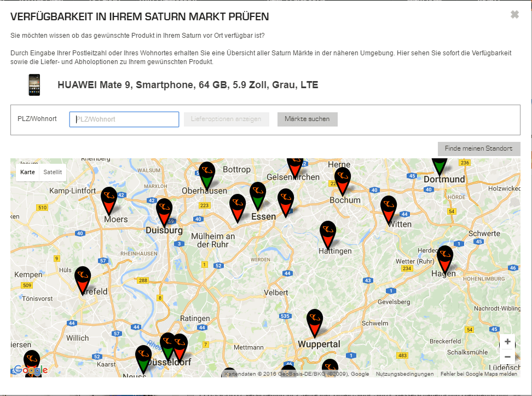Select the green marker above Neuss label
The width and height of the screenshot is (532, 396).
(x=143, y=360)
